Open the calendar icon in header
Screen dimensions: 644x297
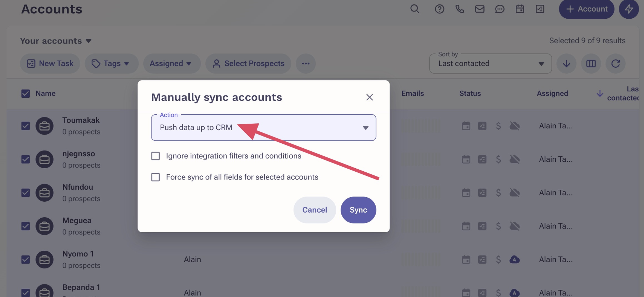(520, 9)
